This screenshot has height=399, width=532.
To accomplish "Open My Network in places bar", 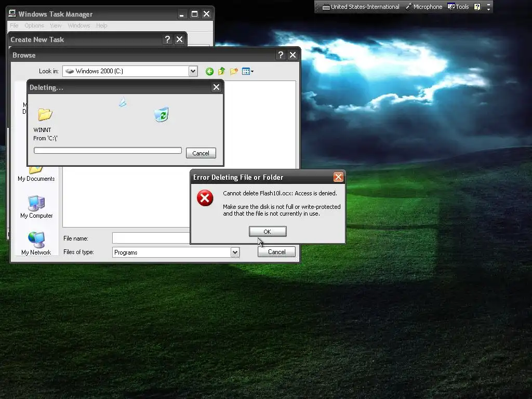I will coord(36,243).
